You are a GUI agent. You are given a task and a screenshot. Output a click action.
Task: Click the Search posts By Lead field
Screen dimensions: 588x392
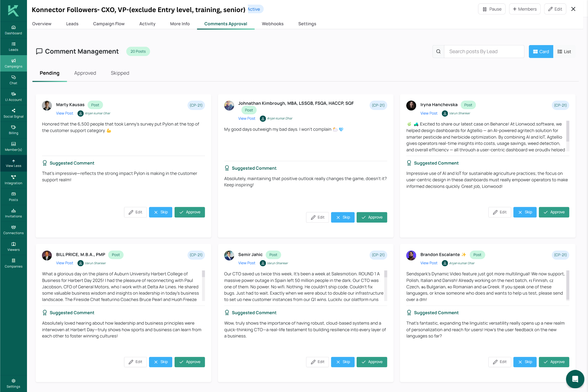tap(484, 52)
